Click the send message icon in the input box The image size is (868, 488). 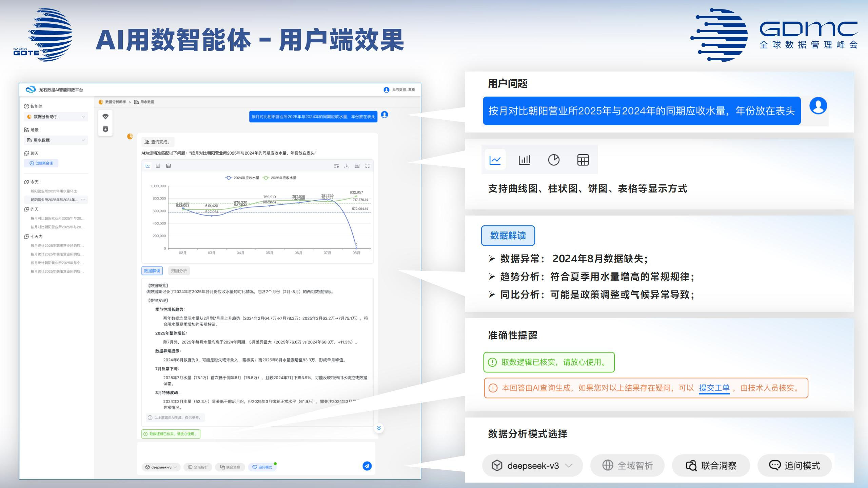(367, 466)
